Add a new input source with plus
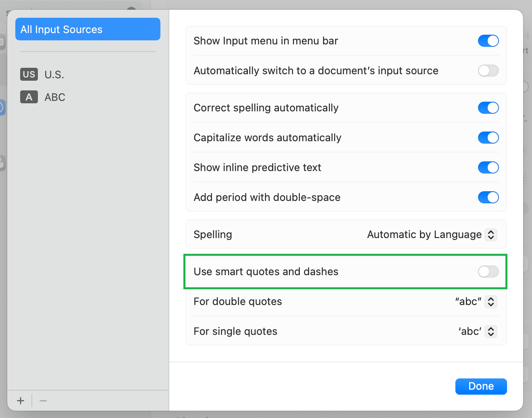The width and height of the screenshot is (532, 418). click(x=21, y=401)
